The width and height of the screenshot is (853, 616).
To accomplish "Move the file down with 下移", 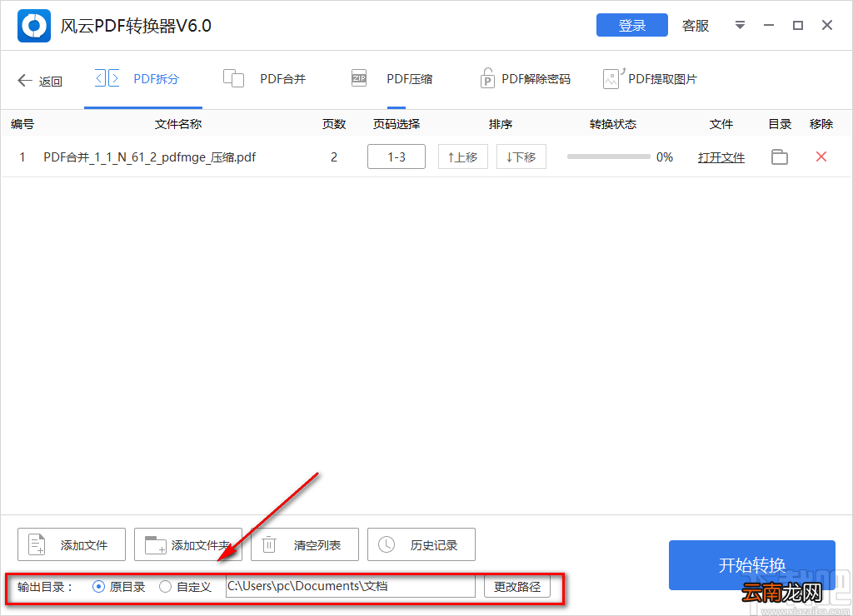I will click(x=521, y=157).
